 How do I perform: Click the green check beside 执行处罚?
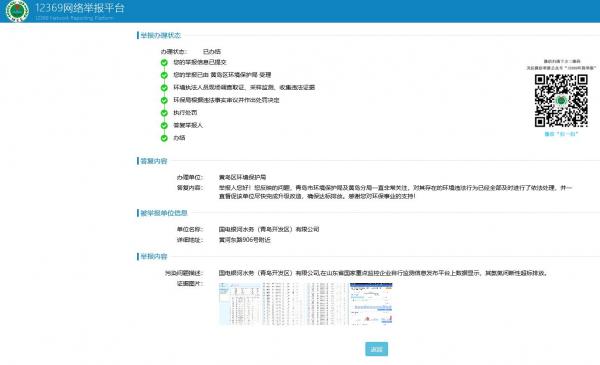tap(164, 113)
